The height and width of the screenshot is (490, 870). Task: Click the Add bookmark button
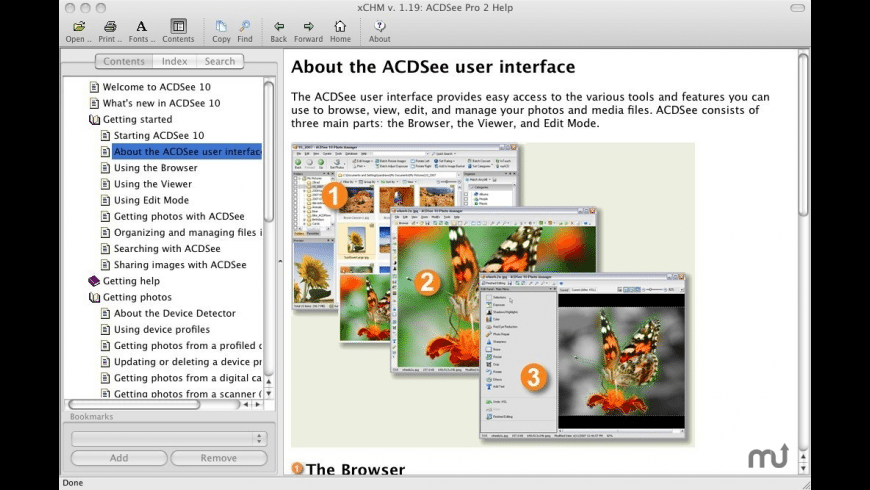tap(119, 458)
